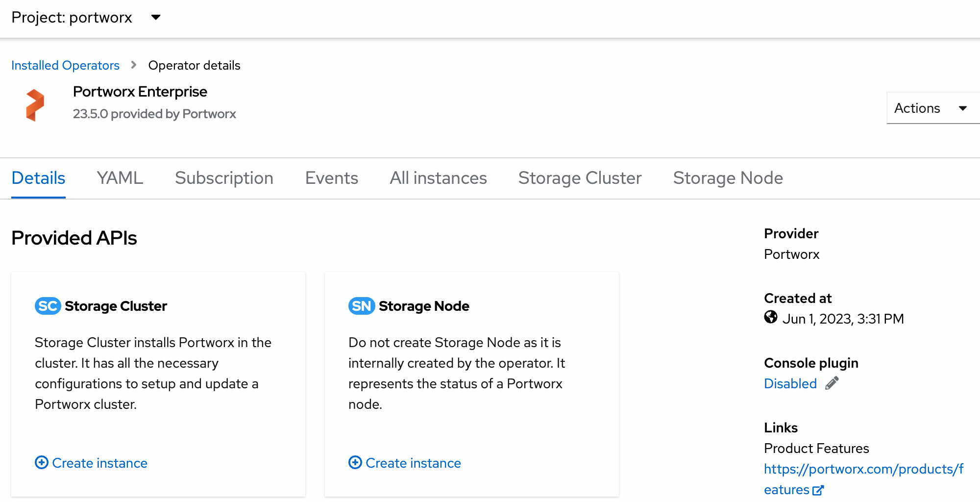Click the SN Storage Node badge icon
This screenshot has height=502, width=980.
click(x=361, y=306)
